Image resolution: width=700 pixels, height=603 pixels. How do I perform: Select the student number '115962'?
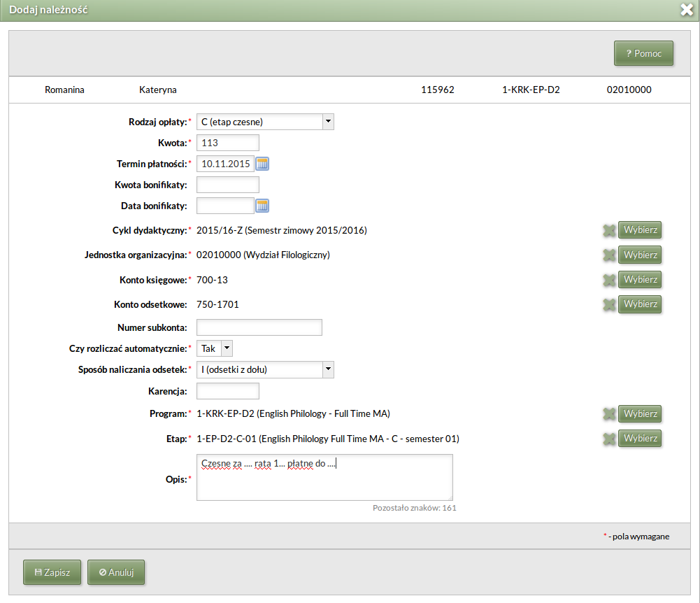tap(438, 90)
